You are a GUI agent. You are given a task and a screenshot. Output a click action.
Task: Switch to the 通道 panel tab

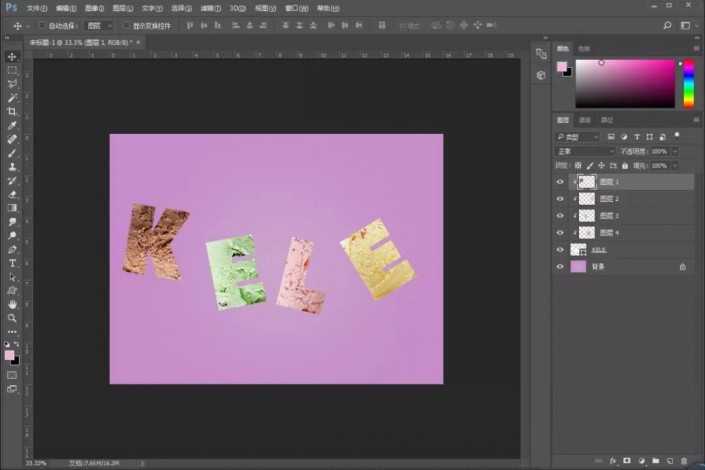pos(584,121)
